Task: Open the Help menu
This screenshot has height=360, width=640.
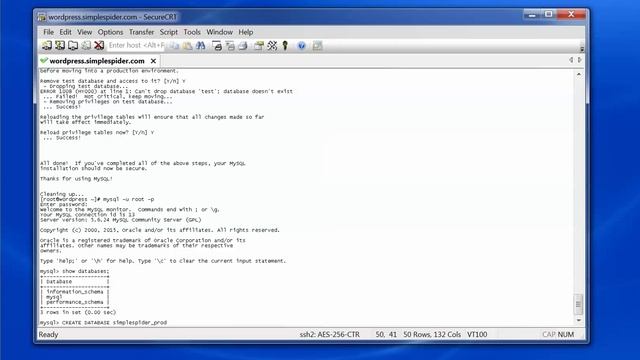Action: pos(246,32)
